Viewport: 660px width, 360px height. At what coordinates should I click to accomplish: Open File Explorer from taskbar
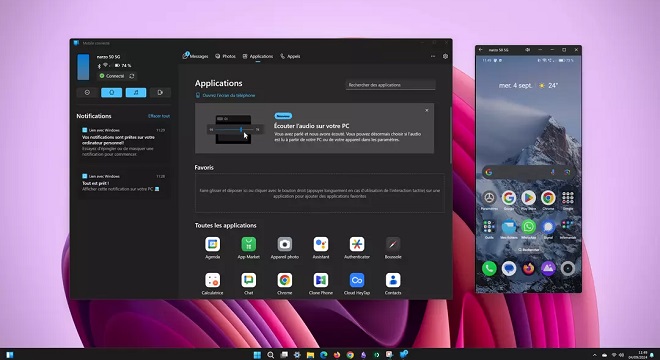310,355
